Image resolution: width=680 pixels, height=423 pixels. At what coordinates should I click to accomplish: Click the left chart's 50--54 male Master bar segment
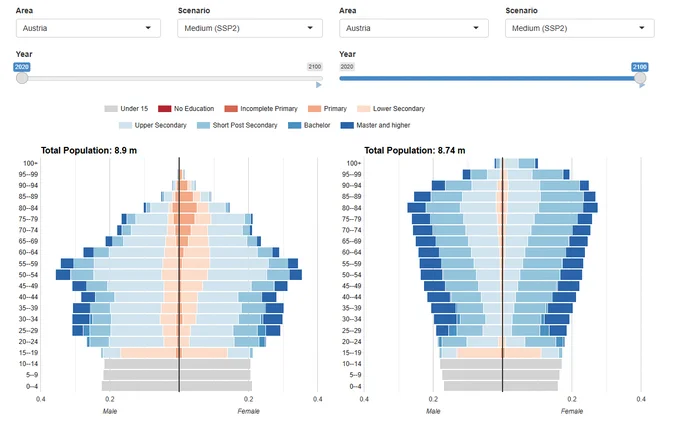(x=63, y=275)
